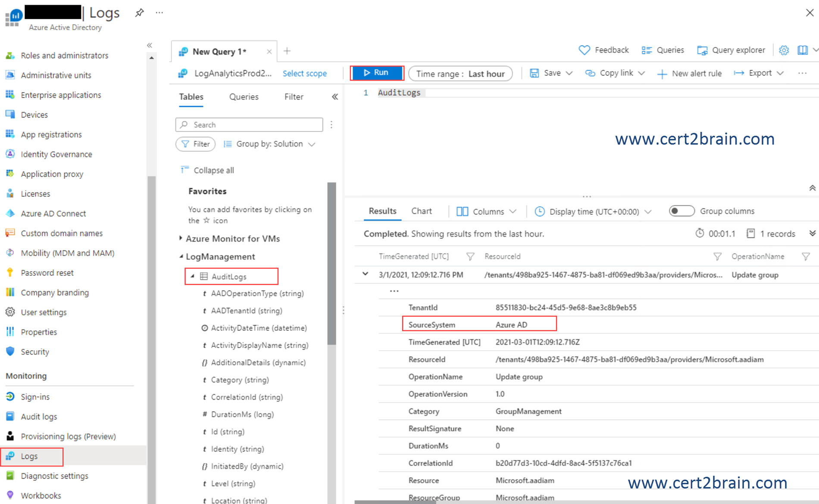Click New alert rule
This screenshot has height=504, width=819.
point(689,74)
